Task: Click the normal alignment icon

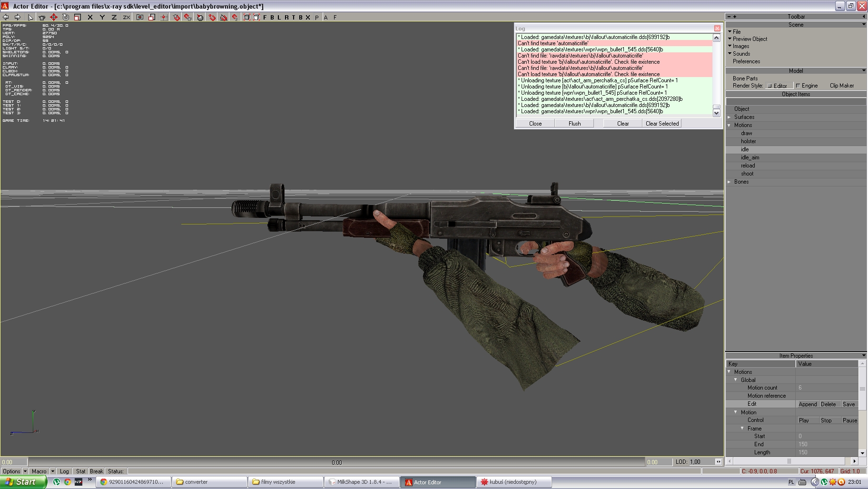Action: [x=224, y=17]
